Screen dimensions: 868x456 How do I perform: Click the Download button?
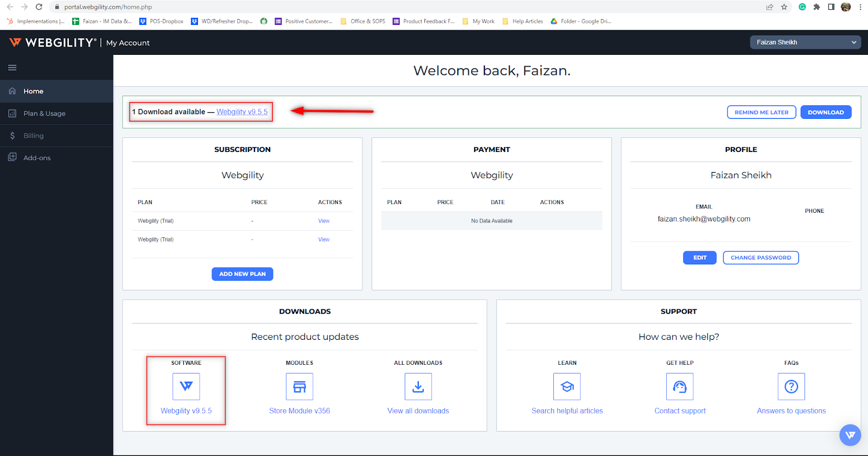826,112
